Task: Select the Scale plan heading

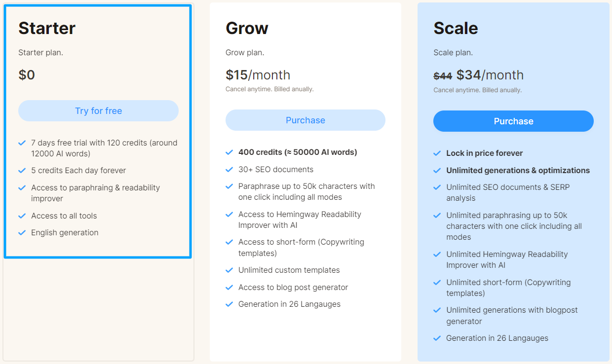Action: click(x=456, y=28)
